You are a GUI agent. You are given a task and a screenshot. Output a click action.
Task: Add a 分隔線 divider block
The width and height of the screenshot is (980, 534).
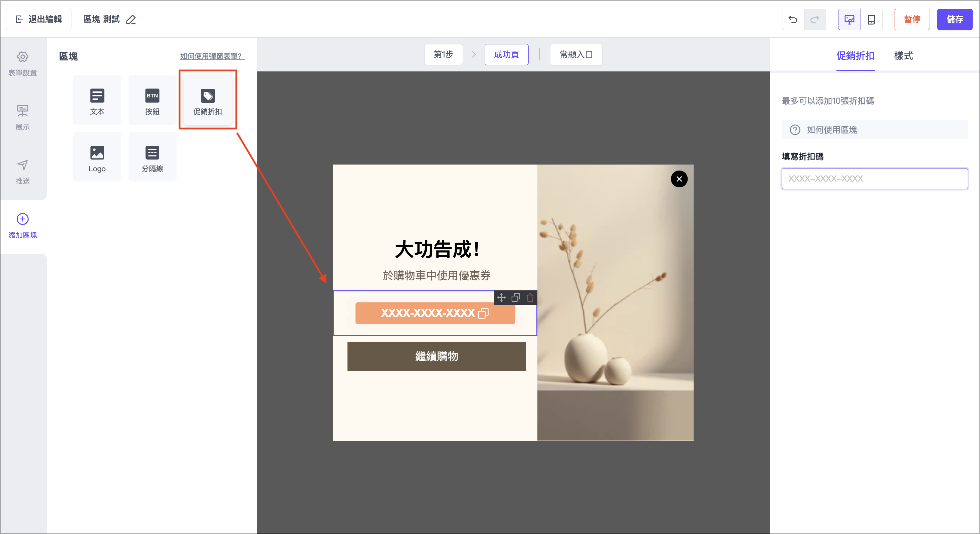[x=152, y=157]
